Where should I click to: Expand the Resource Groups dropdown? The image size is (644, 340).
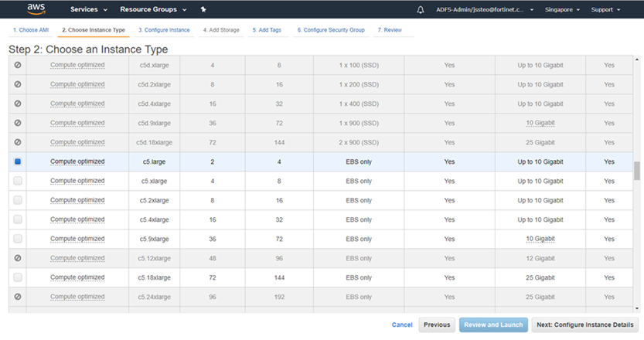point(153,10)
